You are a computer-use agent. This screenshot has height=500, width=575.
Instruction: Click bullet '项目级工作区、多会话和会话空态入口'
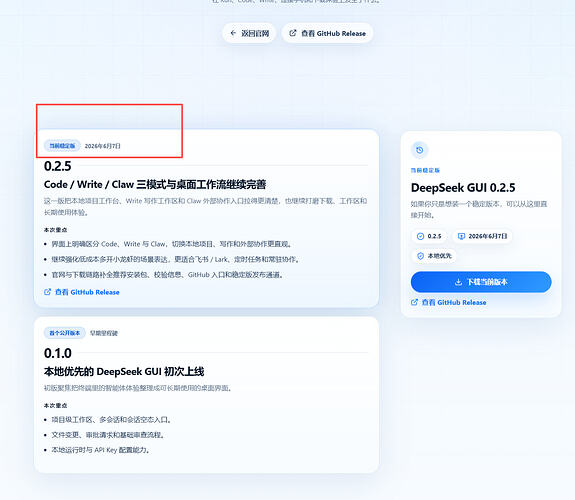click(111, 420)
